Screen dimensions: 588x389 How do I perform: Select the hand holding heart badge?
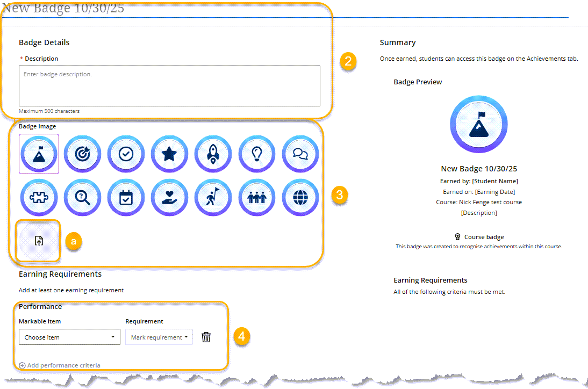point(169,198)
